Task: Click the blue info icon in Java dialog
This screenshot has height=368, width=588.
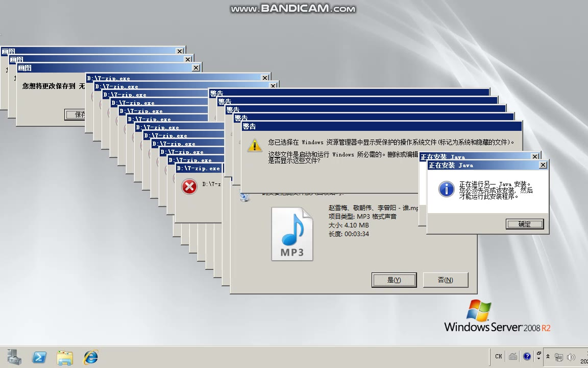Action: coord(446,189)
